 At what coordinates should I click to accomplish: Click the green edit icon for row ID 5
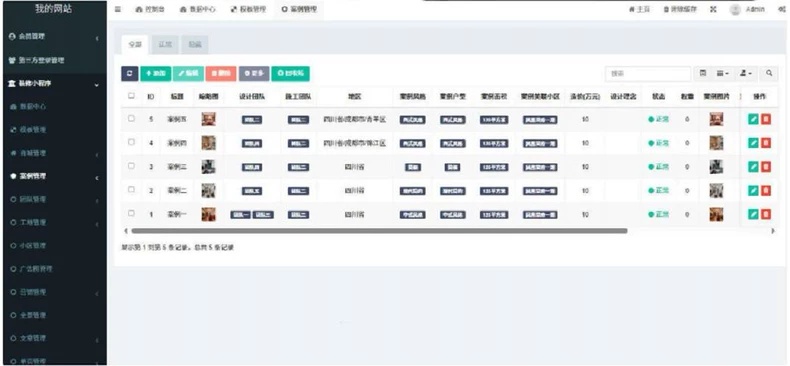[x=753, y=119]
